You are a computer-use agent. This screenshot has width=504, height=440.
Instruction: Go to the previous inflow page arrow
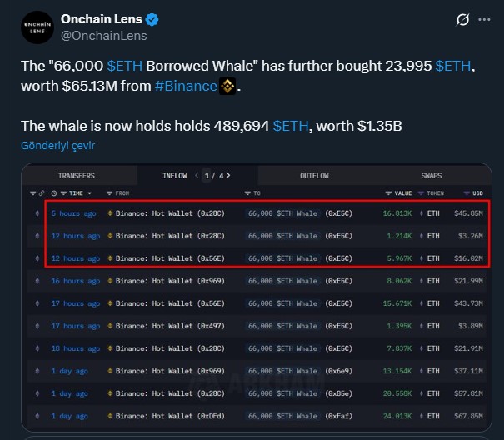tap(197, 176)
